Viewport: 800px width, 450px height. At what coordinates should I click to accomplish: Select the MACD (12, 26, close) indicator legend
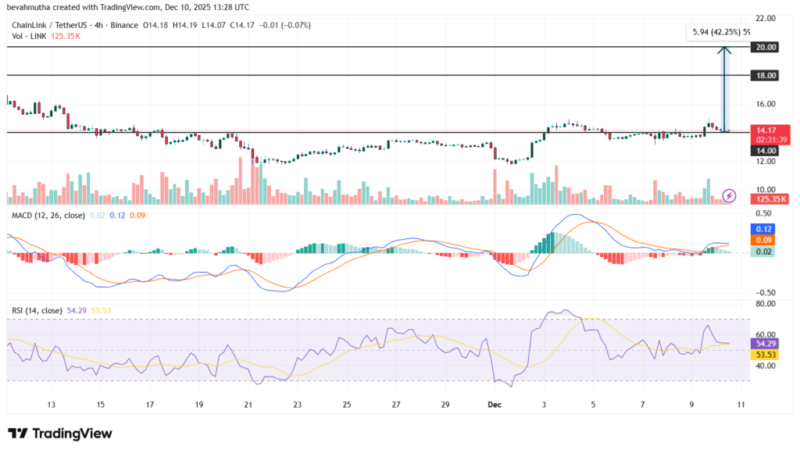click(x=45, y=214)
